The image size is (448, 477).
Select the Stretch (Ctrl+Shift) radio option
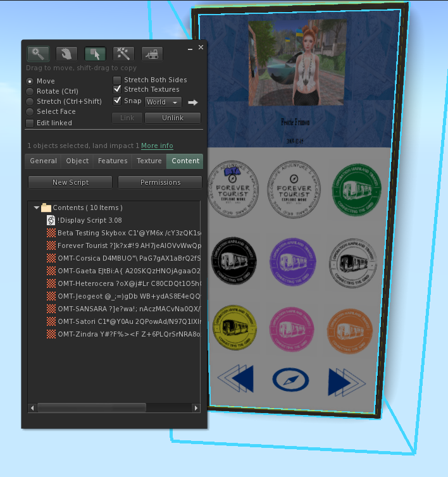tap(30, 101)
